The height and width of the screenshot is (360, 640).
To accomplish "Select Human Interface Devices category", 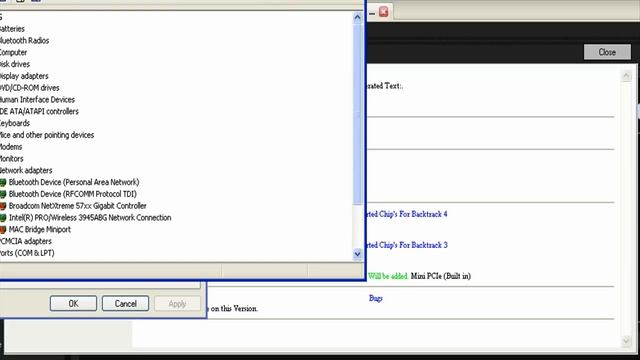I will pos(37,100).
